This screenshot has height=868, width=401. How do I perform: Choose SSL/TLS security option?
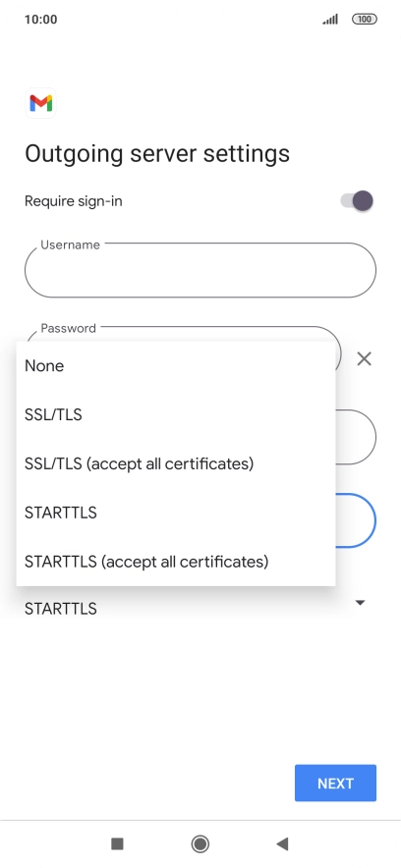176,414
